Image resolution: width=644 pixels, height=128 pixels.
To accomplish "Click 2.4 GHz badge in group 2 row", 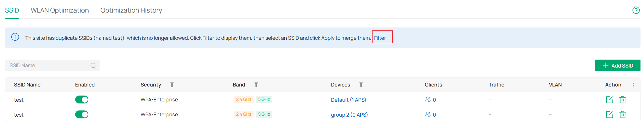I will coord(244,114).
